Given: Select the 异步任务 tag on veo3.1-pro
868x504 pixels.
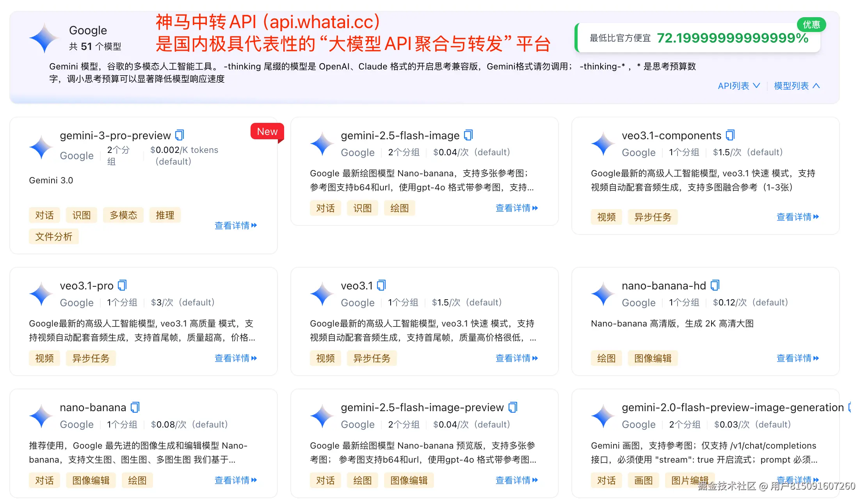Looking at the screenshot, I should (x=91, y=358).
